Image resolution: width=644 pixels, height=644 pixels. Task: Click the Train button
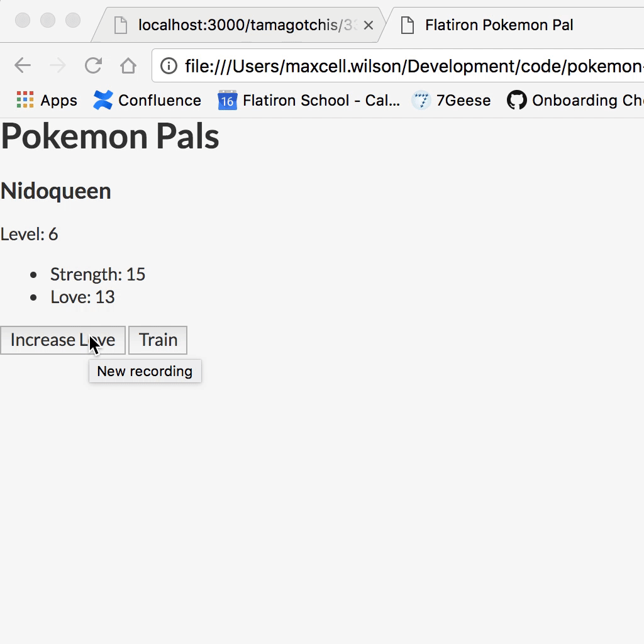click(x=158, y=340)
